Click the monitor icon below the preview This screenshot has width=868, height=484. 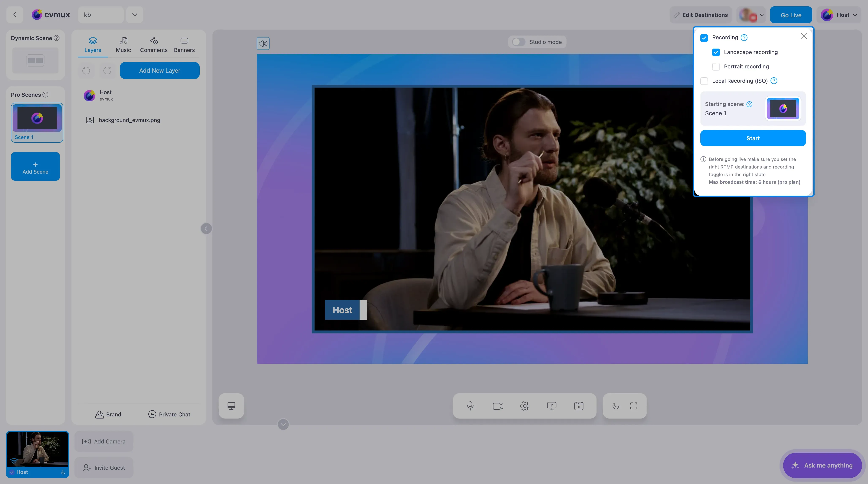[x=231, y=406]
